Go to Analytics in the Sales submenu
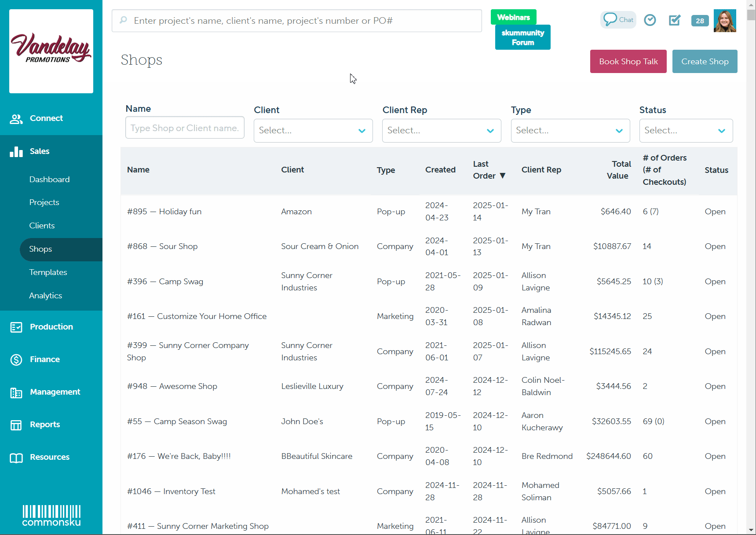 click(x=45, y=296)
